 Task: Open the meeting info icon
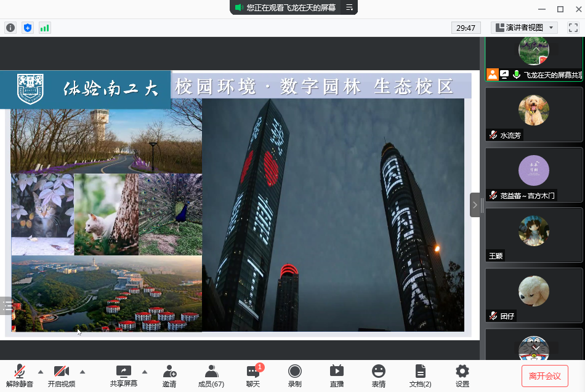tap(10, 28)
